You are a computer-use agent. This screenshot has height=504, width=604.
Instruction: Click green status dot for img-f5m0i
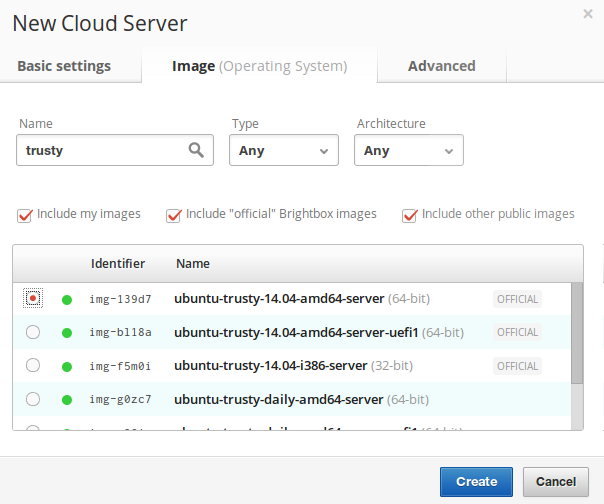tap(67, 366)
